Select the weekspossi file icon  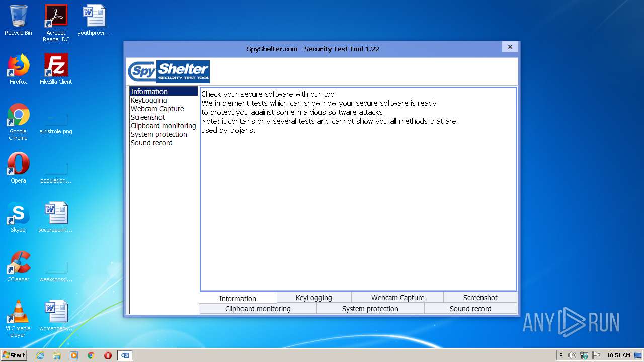tap(56, 269)
